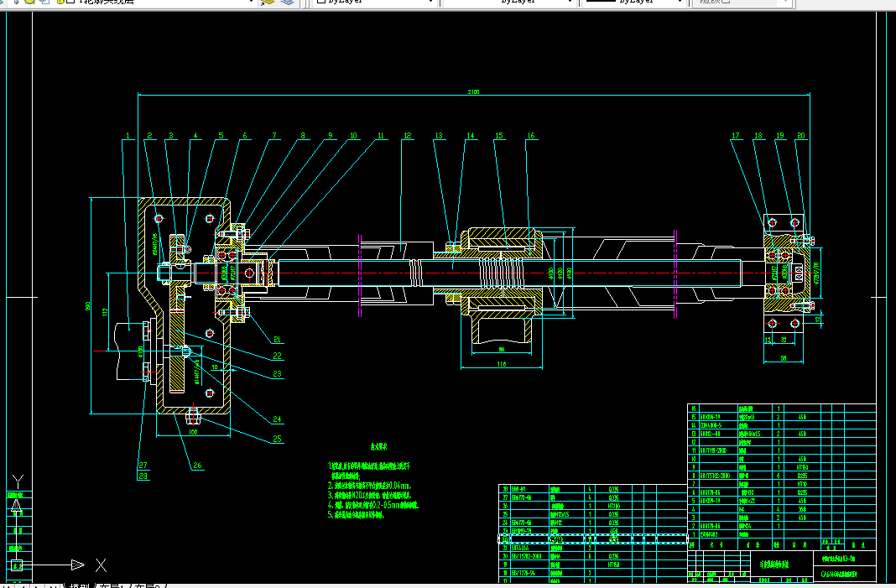Viewport: 896px width, 588px height.
Task: Select part callout number 26
Action: click(x=197, y=466)
